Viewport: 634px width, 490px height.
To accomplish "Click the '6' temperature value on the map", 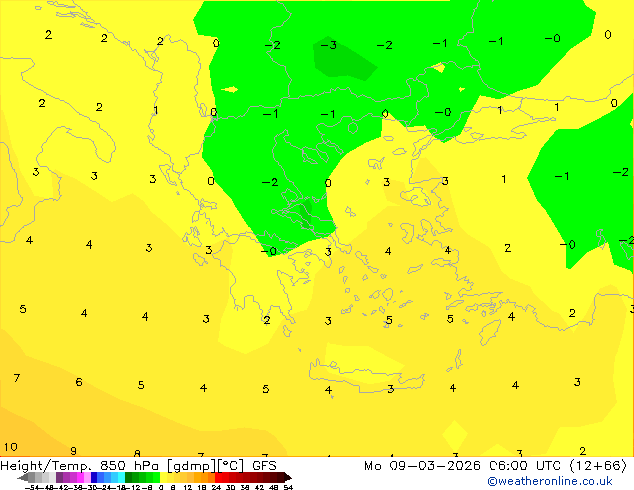I will [x=79, y=382].
